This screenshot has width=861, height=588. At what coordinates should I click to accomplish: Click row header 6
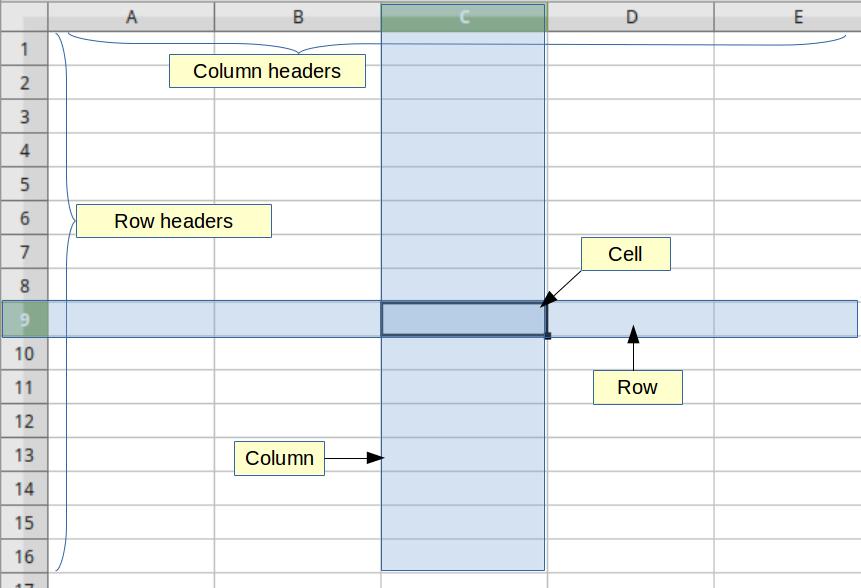(24, 218)
